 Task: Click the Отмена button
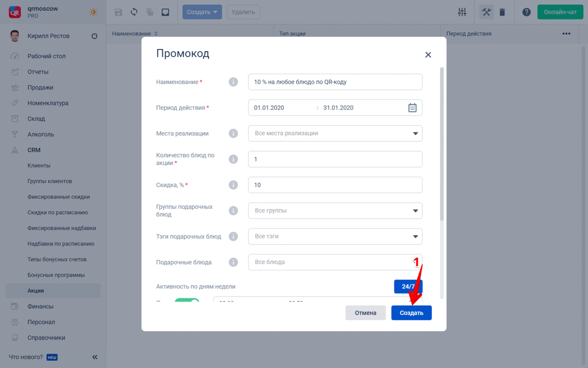[x=366, y=313]
